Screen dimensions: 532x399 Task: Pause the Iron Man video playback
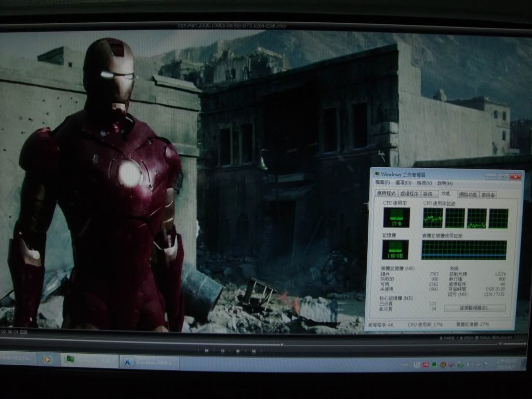(x=222, y=351)
